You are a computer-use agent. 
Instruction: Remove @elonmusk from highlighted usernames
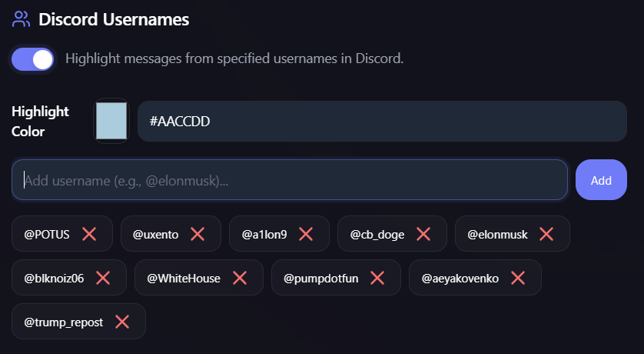[546, 234]
